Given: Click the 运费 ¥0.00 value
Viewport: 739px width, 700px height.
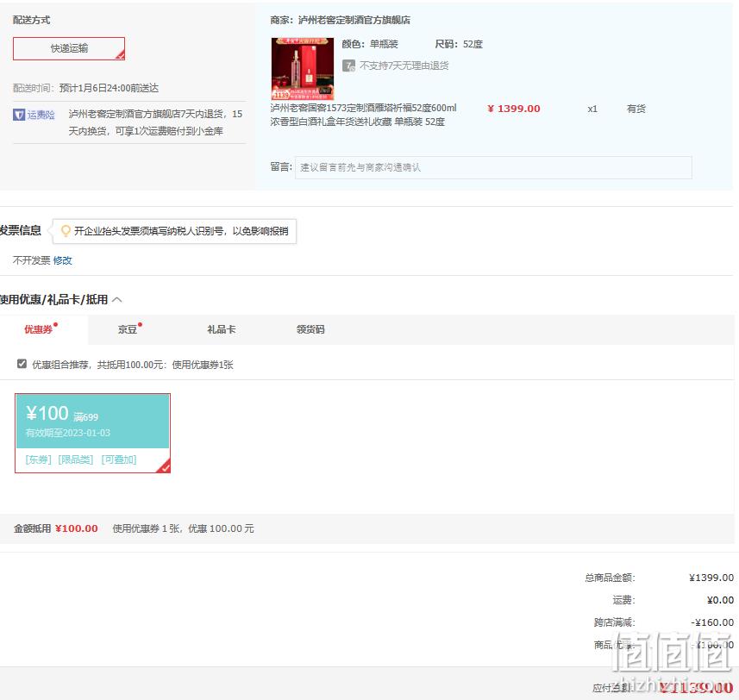Looking at the screenshot, I should tap(720, 600).
